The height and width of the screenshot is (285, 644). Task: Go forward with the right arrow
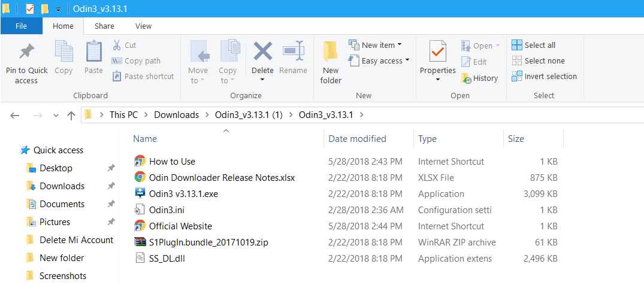[38, 116]
